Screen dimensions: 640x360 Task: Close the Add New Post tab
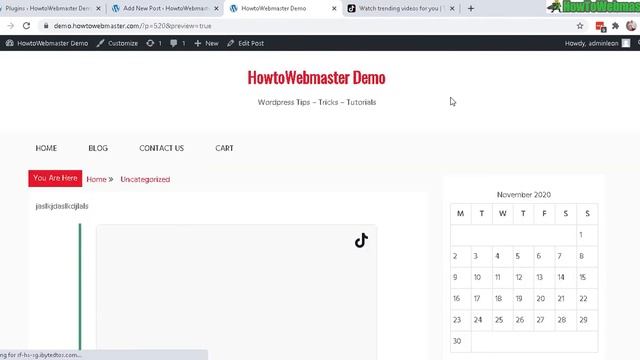(x=216, y=8)
